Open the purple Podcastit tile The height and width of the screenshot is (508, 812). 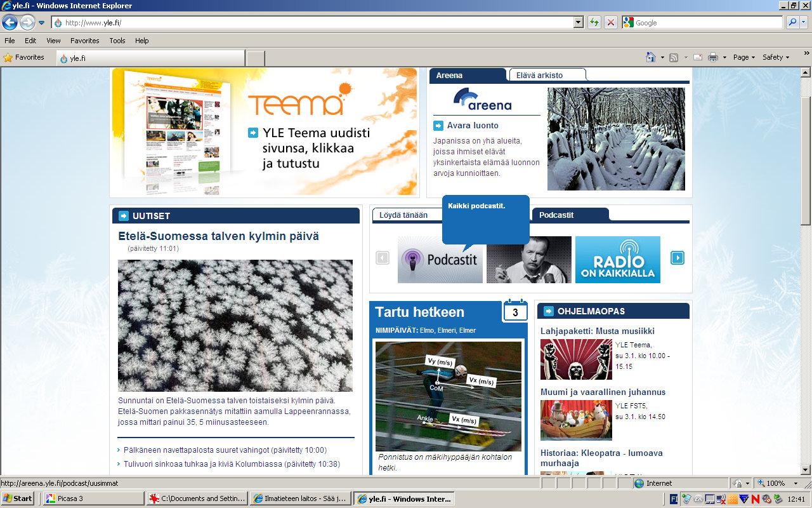click(x=440, y=260)
